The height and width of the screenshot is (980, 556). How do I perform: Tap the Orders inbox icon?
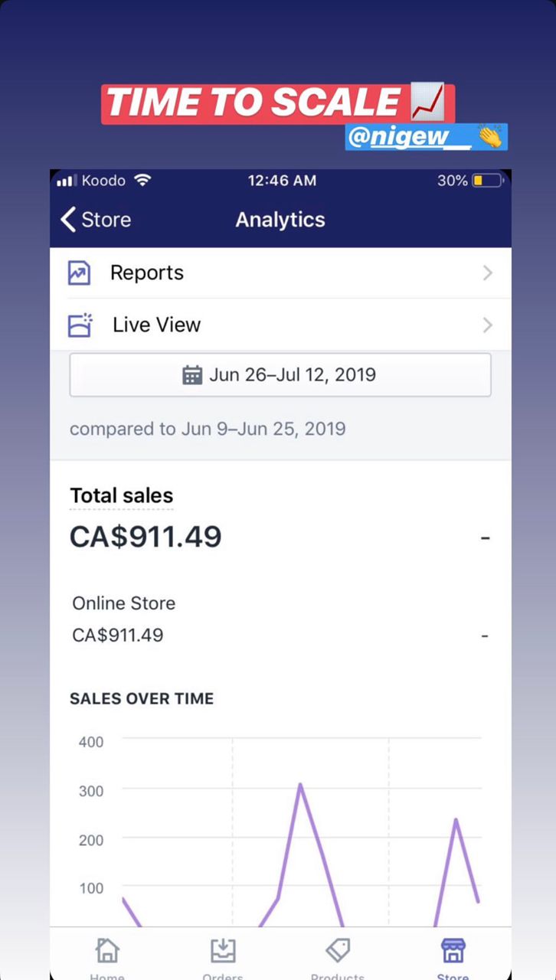(223, 951)
